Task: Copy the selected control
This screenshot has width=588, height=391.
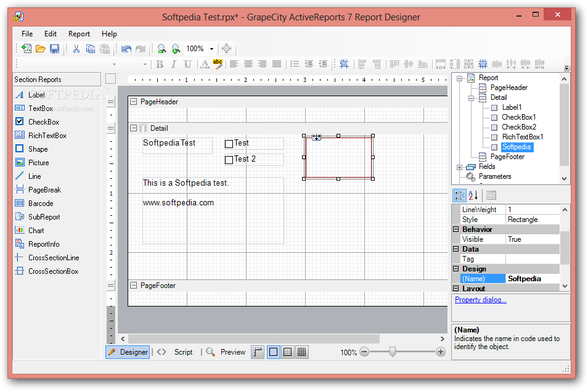Action: point(91,49)
